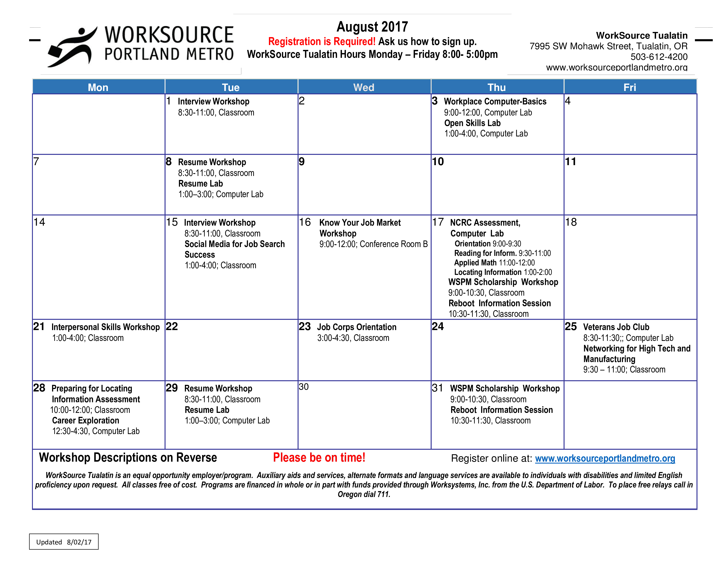Screen dimensions: 728x563
Task: Click 12:30-4:30, Computer Lab time
Action: tap(96, 431)
